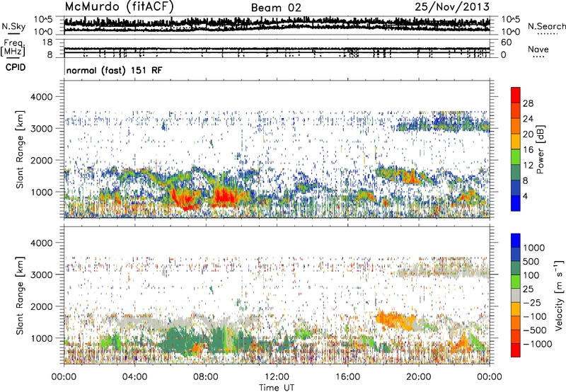Click the N.Sky legend label

(x=13, y=26)
